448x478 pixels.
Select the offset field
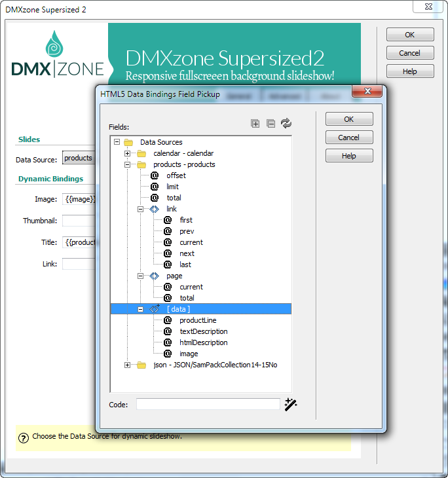[176, 175]
